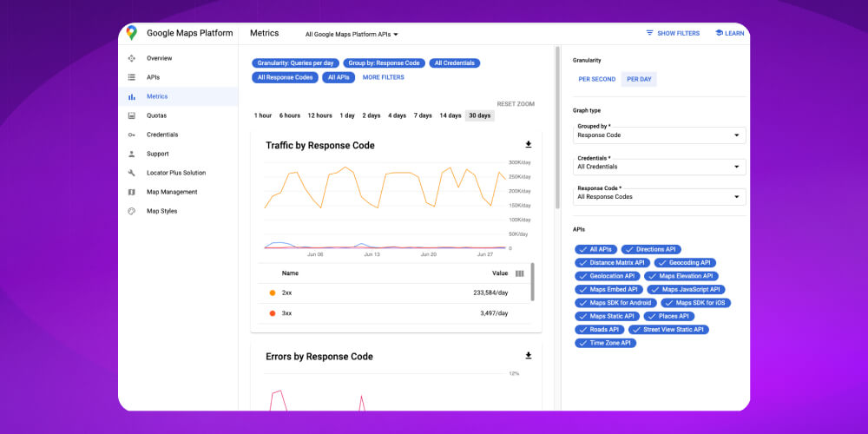Click the Locator Plus Solution wrench icon
Image resolution: width=868 pixels, height=434 pixels.
point(131,173)
